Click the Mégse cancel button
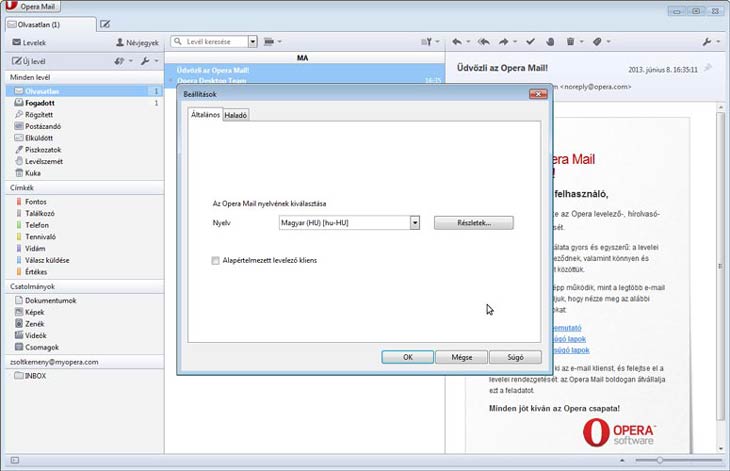 pyautogui.click(x=461, y=357)
